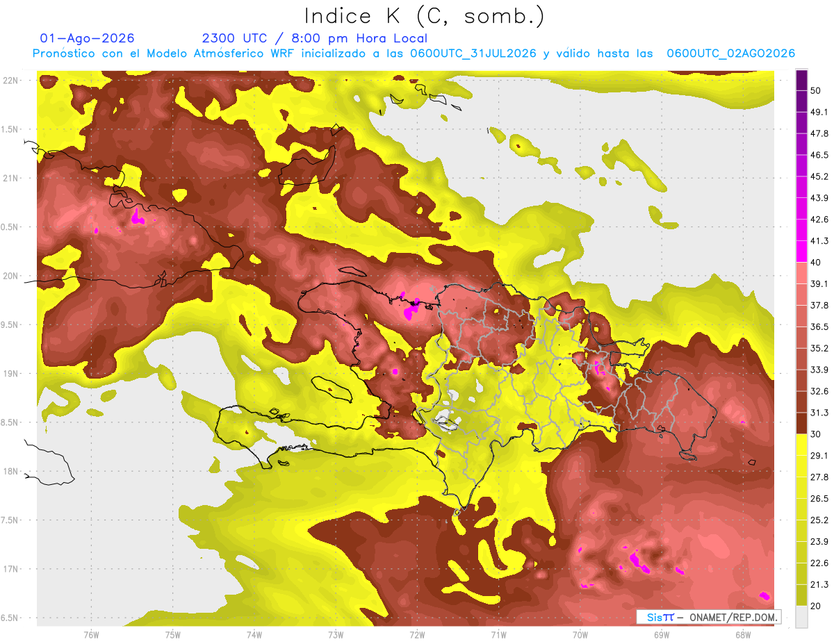Click the "8.5N" latitude label
The image size is (834, 644).
pos(11,422)
